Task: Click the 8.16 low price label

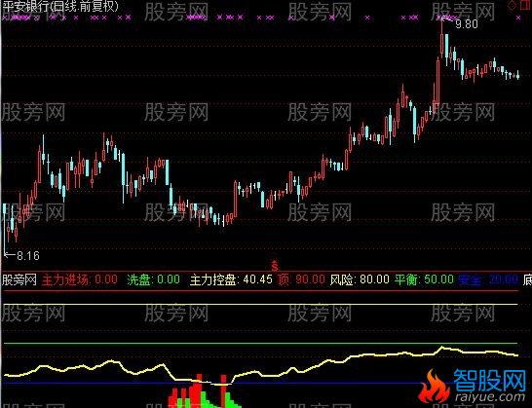Action: pyautogui.click(x=28, y=256)
